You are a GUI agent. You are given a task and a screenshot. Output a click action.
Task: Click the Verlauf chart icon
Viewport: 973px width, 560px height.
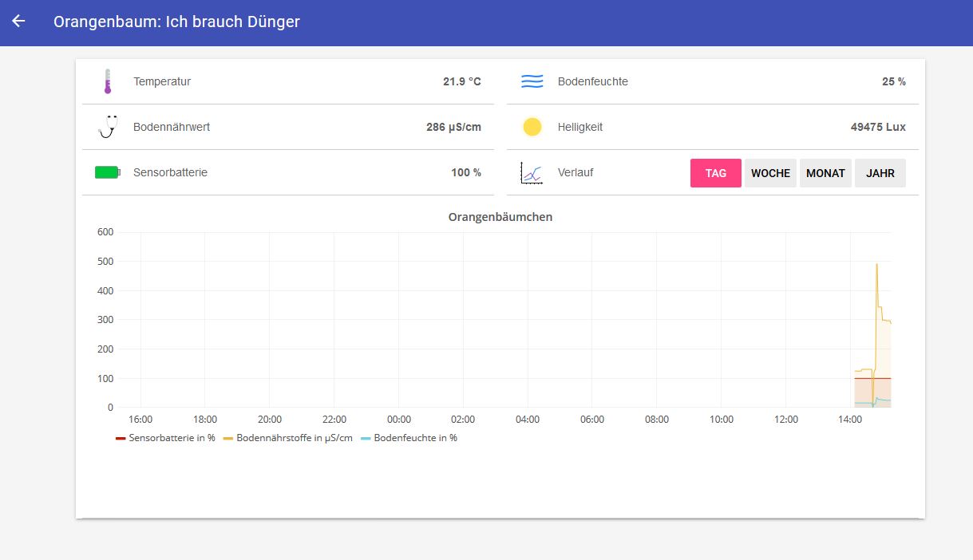pos(532,172)
